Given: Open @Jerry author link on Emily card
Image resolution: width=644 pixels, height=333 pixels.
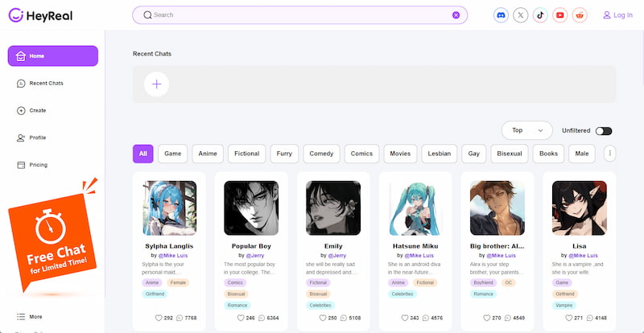Looking at the screenshot, I should 336,255.
